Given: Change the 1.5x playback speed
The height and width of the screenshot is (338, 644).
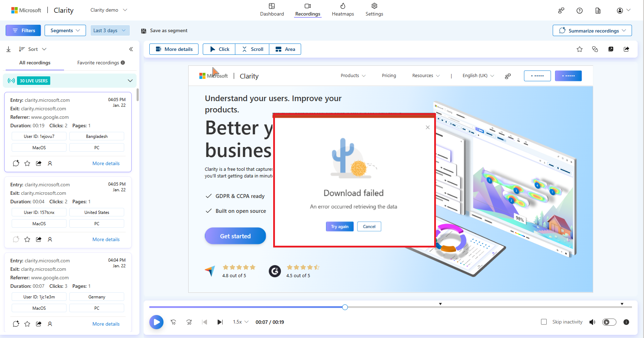Looking at the screenshot, I should (241, 322).
